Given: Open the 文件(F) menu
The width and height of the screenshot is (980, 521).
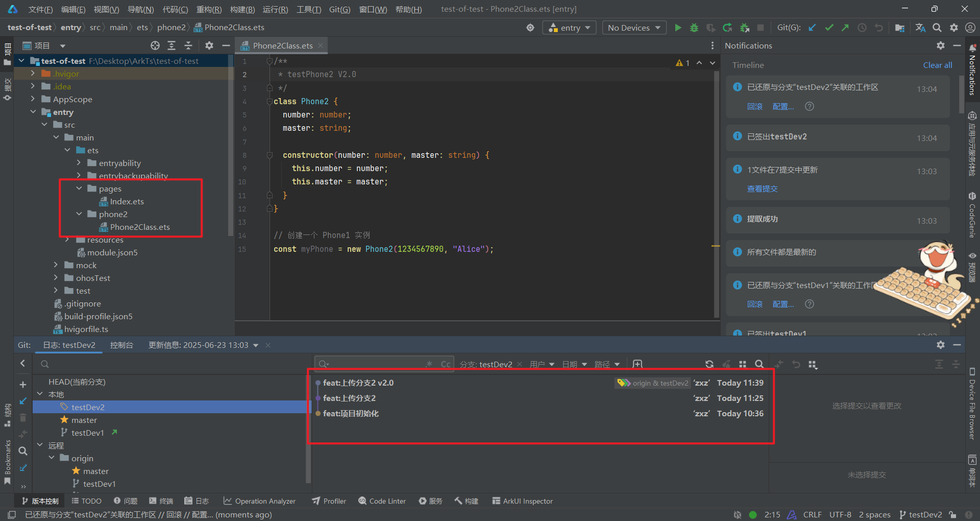Looking at the screenshot, I should (x=41, y=9).
